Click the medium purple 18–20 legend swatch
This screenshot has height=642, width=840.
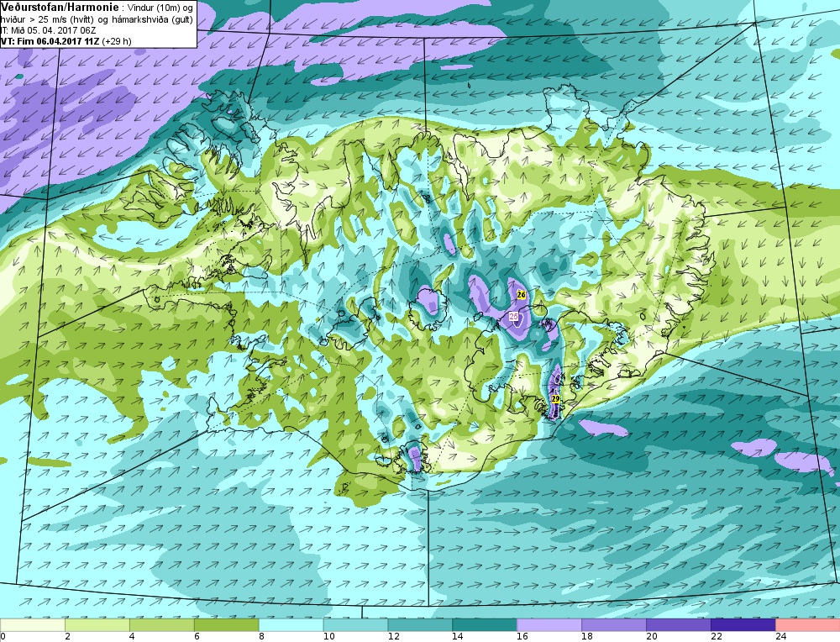pyautogui.click(x=614, y=625)
